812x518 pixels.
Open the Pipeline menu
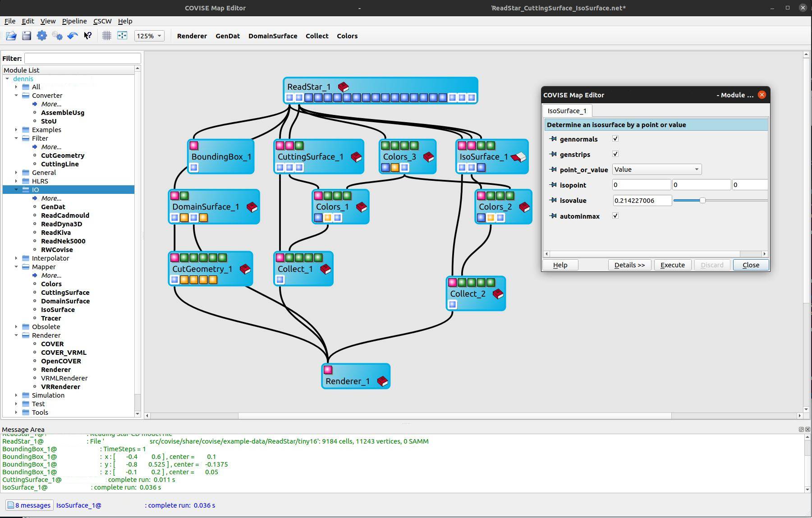tap(74, 21)
